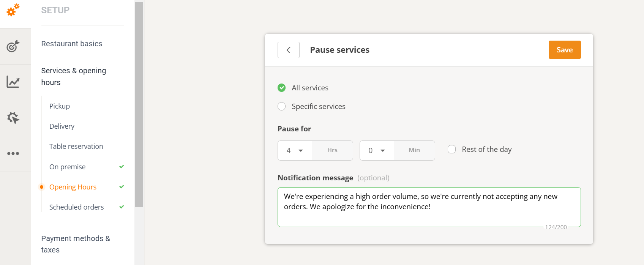Click the green checkmark beside On premise
This screenshot has height=265, width=644.
[x=122, y=167]
